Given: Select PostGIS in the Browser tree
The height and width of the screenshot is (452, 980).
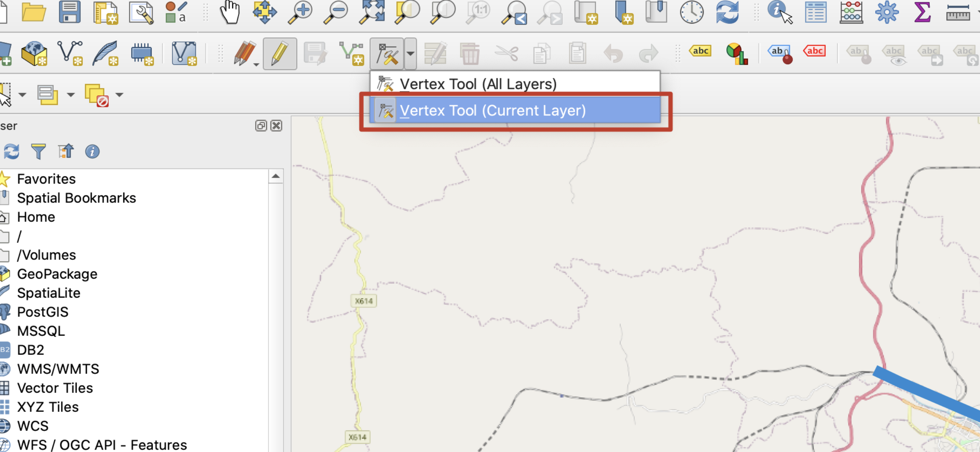Looking at the screenshot, I should (x=42, y=312).
